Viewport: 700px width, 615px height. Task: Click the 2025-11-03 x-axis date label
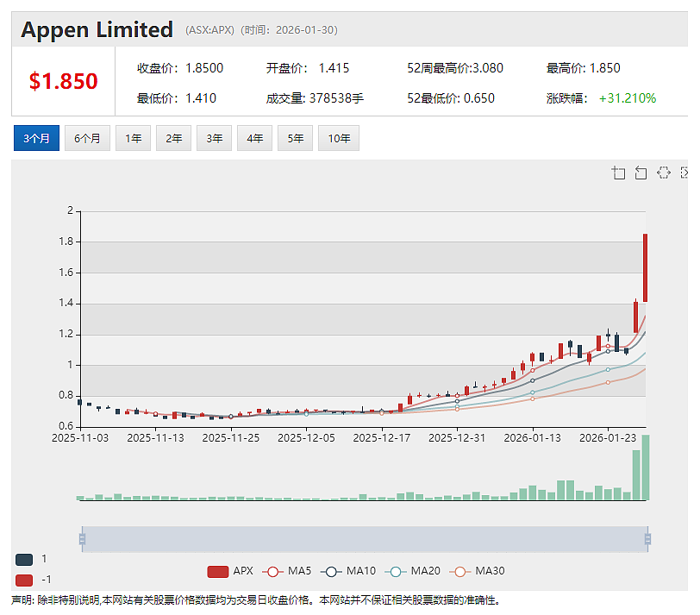pyautogui.click(x=80, y=438)
